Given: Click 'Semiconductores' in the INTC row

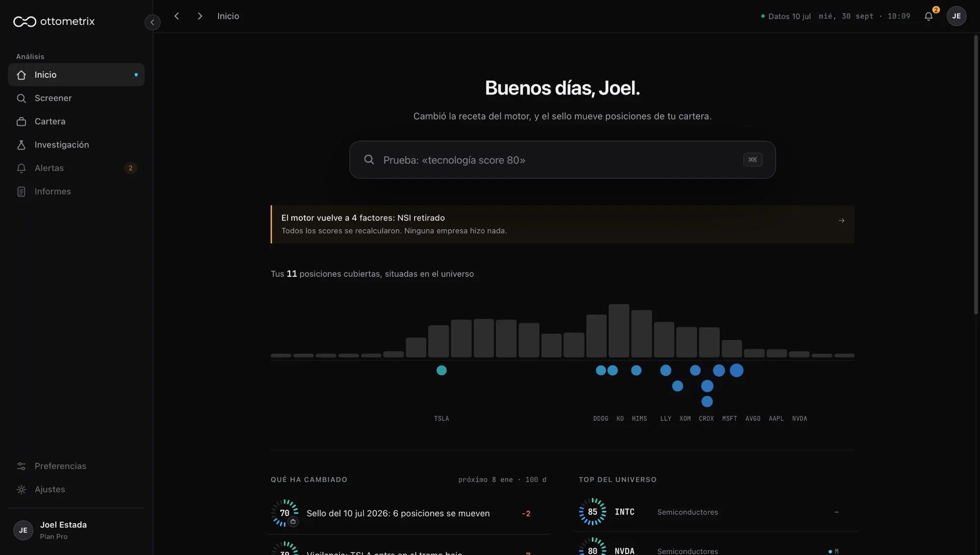Looking at the screenshot, I should (x=687, y=512).
